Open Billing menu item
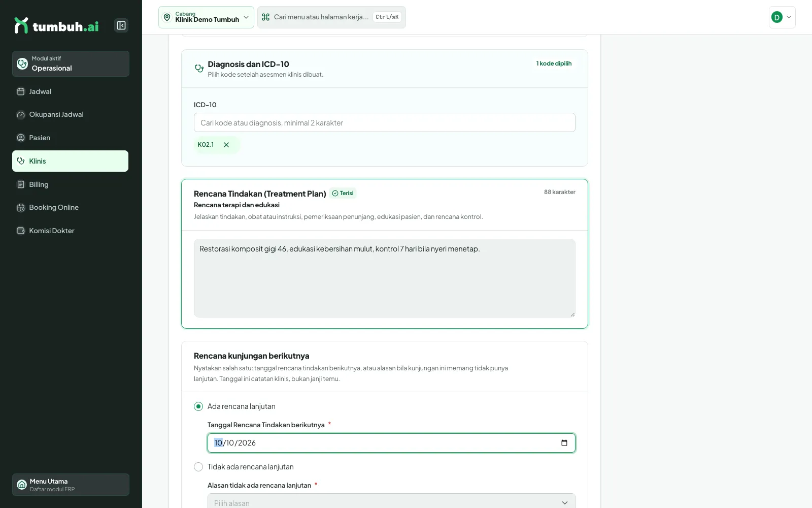 pyautogui.click(x=71, y=184)
